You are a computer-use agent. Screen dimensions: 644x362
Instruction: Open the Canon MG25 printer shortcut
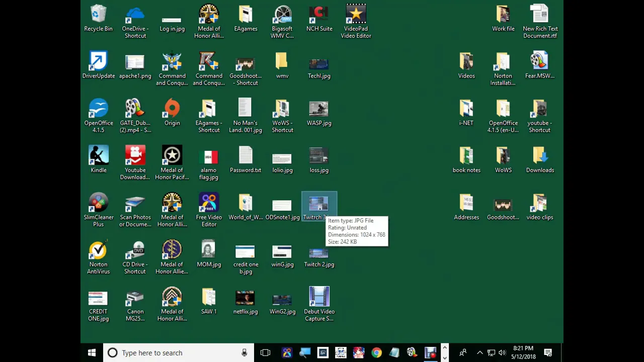point(135,305)
